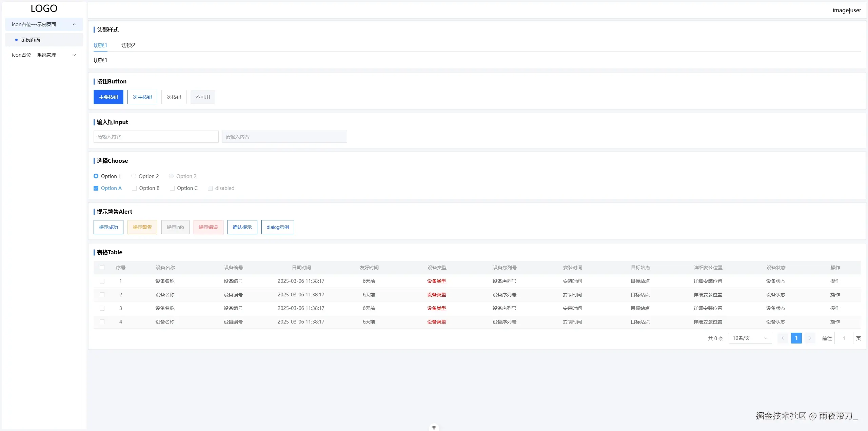Click the first 请输入内容 input field

(x=156, y=137)
